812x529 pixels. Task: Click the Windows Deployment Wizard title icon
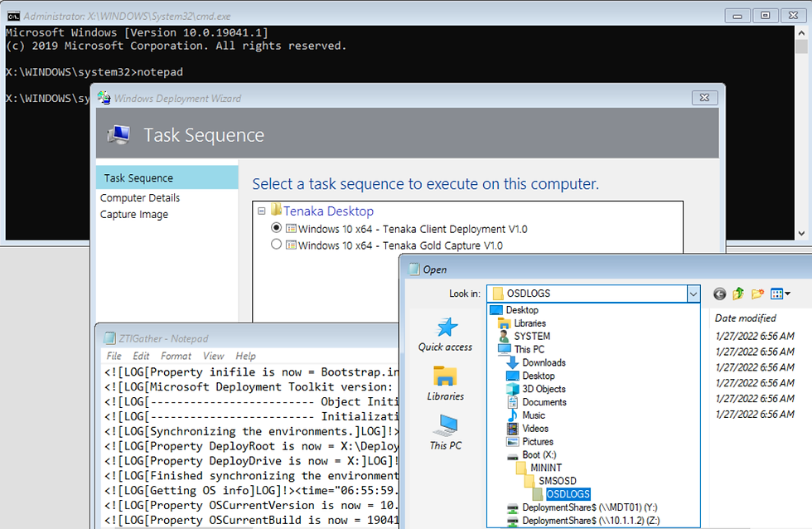coord(104,97)
